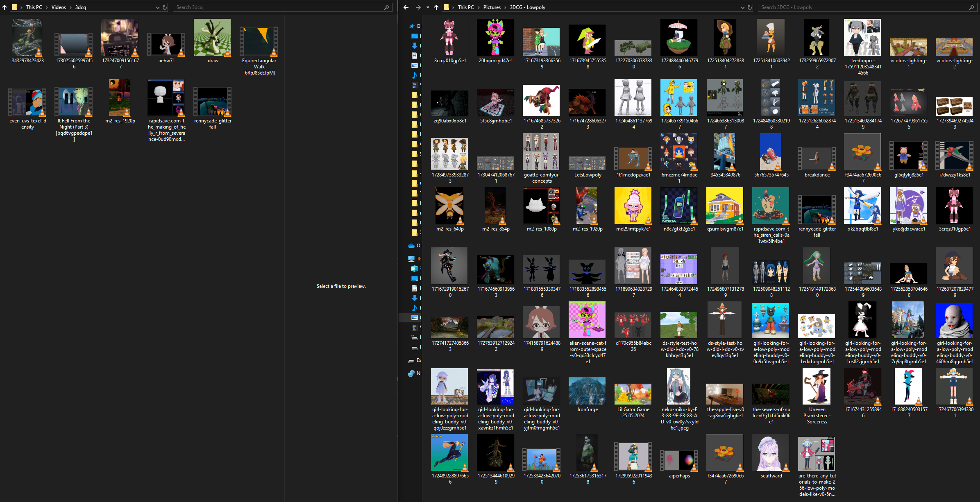Select video file aehw71
The image size is (980, 502).
click(166, 47)
